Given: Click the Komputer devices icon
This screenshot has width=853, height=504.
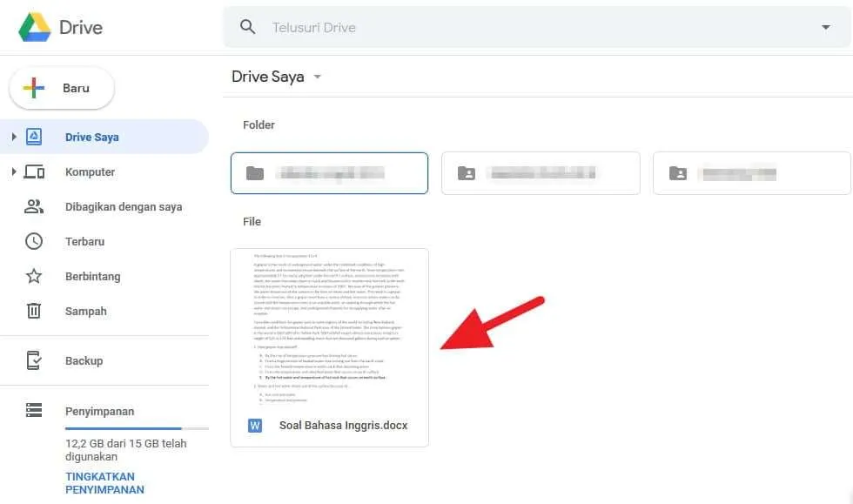Looking at the screenshot, I should pyautogui.click(x=34, y=172).
